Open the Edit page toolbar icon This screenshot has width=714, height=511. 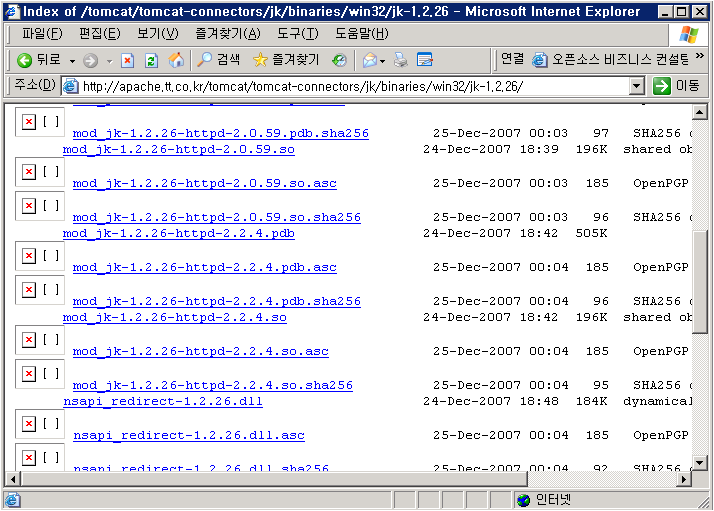pyautogui.click(x=425, y=60)
